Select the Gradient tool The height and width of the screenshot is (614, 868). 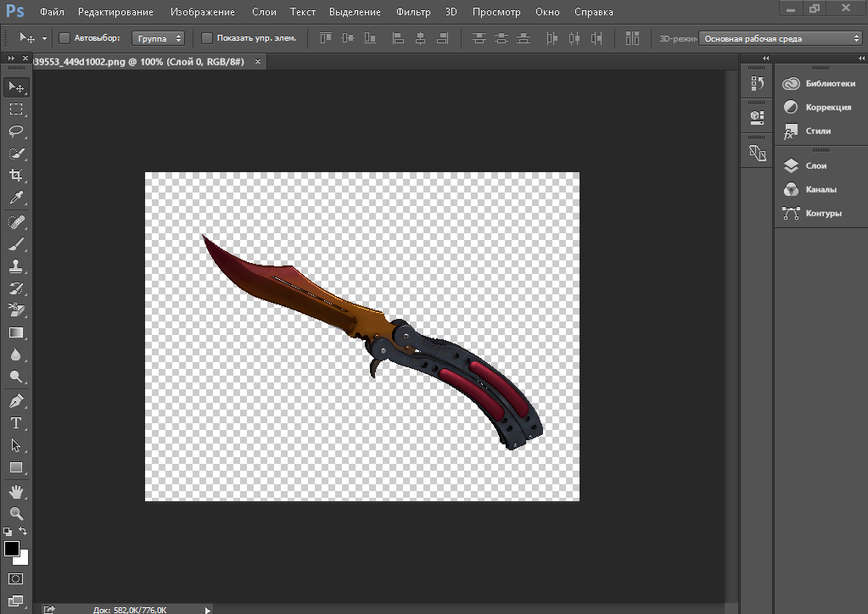(x=16, y=332)
